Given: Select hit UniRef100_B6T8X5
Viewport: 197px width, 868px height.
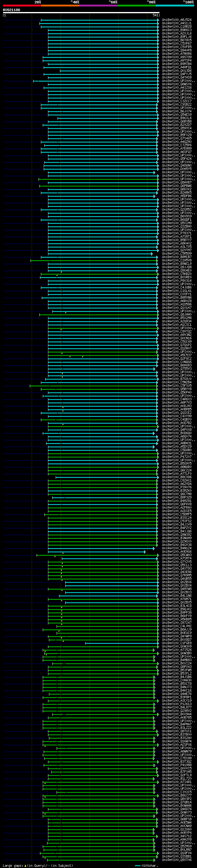Looking at the screenshot, I should pos(177,40).
